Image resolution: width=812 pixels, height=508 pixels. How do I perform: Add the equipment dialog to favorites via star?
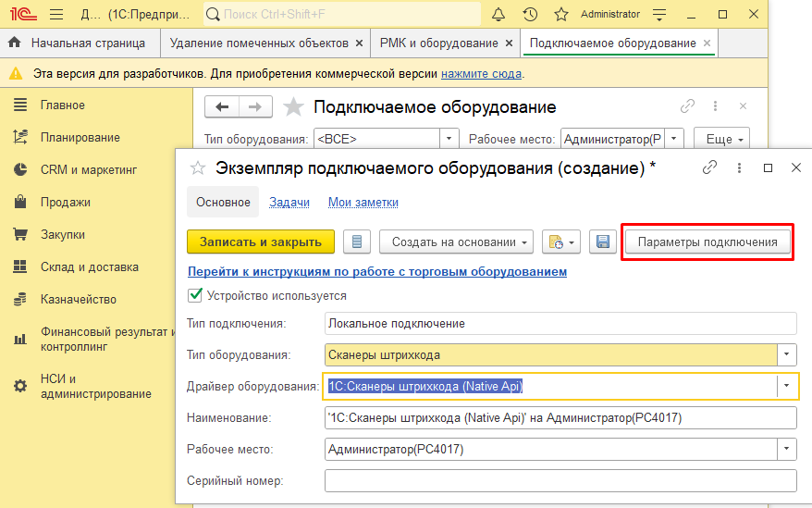(197, 167)
